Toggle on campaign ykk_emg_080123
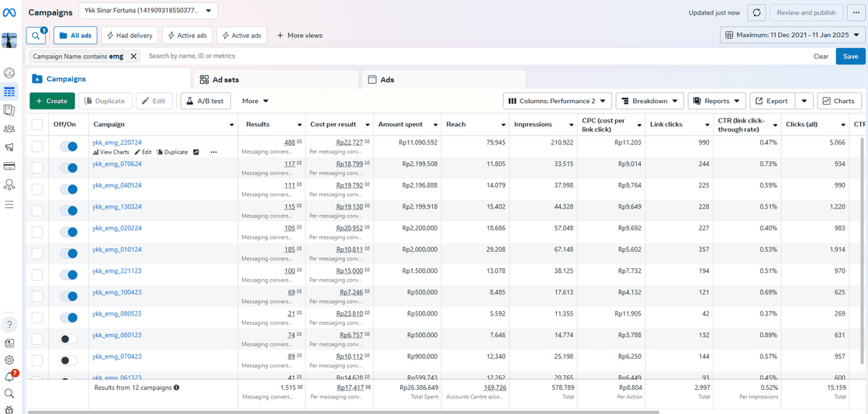The image size is (868, 414). pyautogui.click(x=69, y=339)
